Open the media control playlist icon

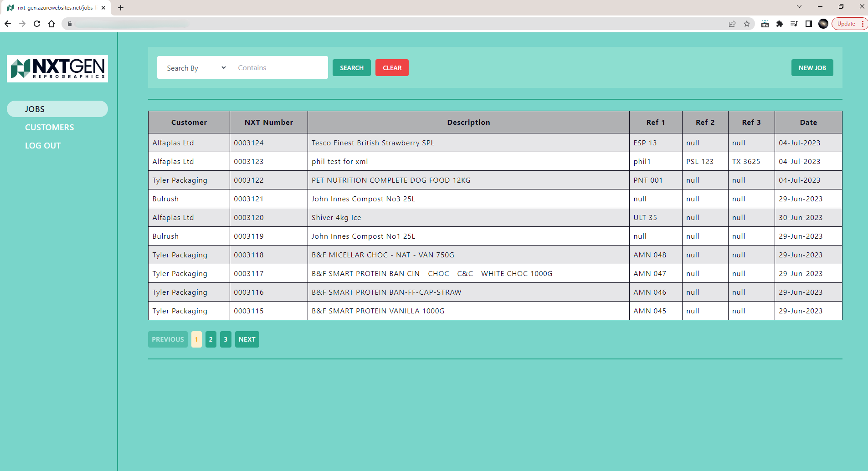[794, 24]
